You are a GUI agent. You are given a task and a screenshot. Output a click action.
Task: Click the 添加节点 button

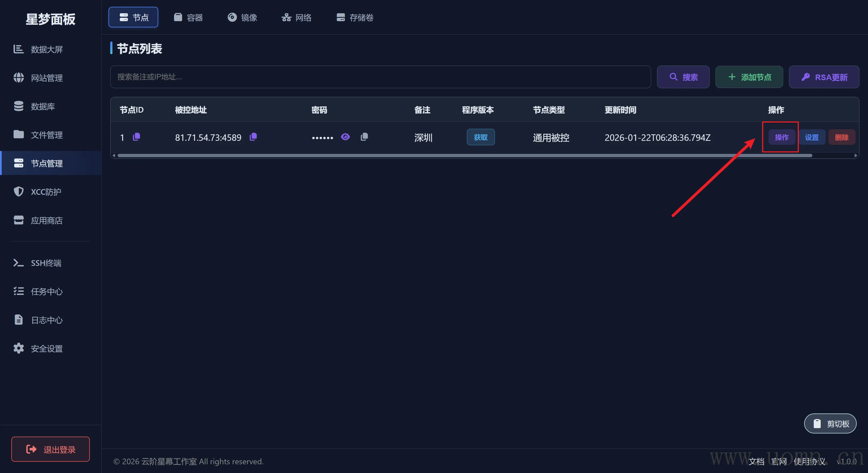pos(749,77)
